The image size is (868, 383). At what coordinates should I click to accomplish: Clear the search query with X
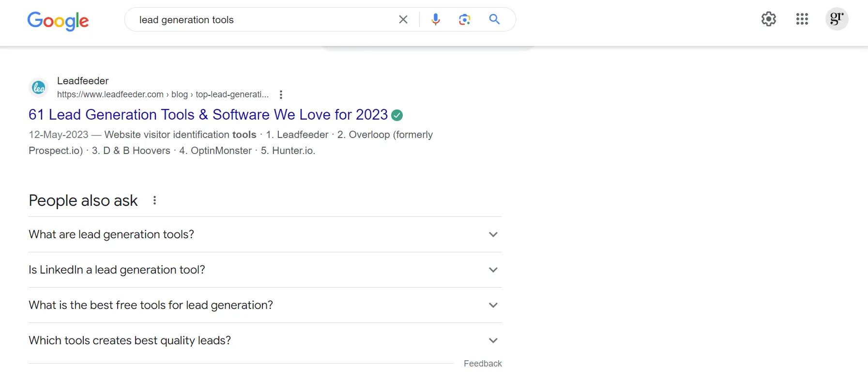tap(403, 19)
